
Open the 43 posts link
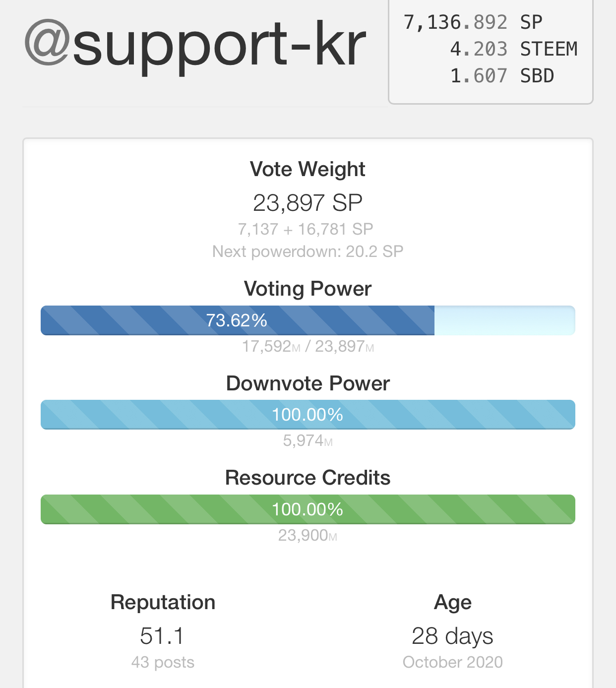click(163, 662)
